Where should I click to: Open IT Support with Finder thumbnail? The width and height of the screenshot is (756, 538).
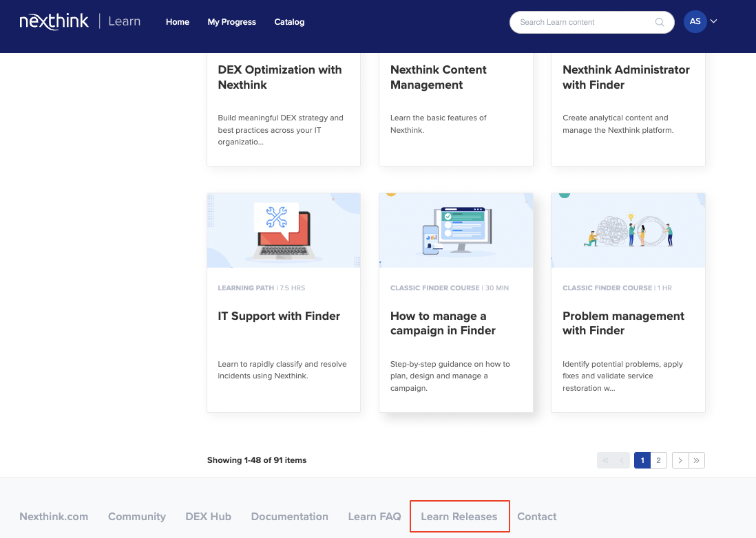[284, 230]
